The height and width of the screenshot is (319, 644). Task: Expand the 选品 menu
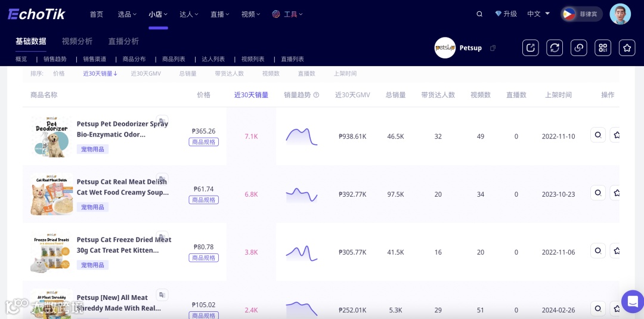(127, 14)
